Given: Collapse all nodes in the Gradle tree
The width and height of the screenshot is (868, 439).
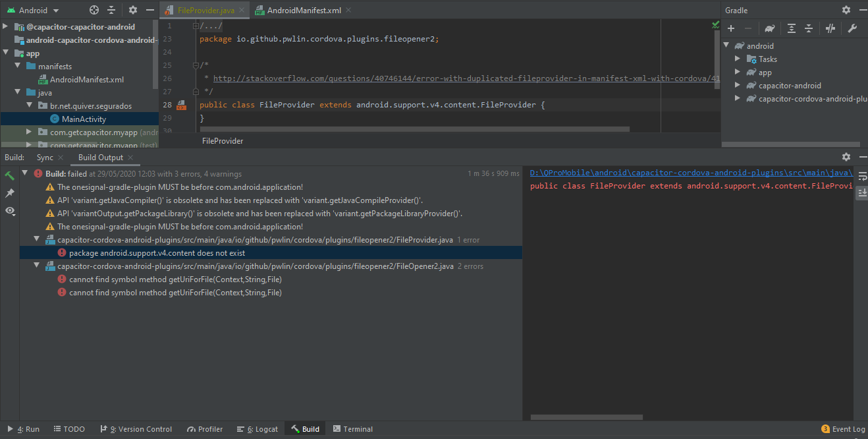Looking at the screenshot, I should [x=809, y=28].
